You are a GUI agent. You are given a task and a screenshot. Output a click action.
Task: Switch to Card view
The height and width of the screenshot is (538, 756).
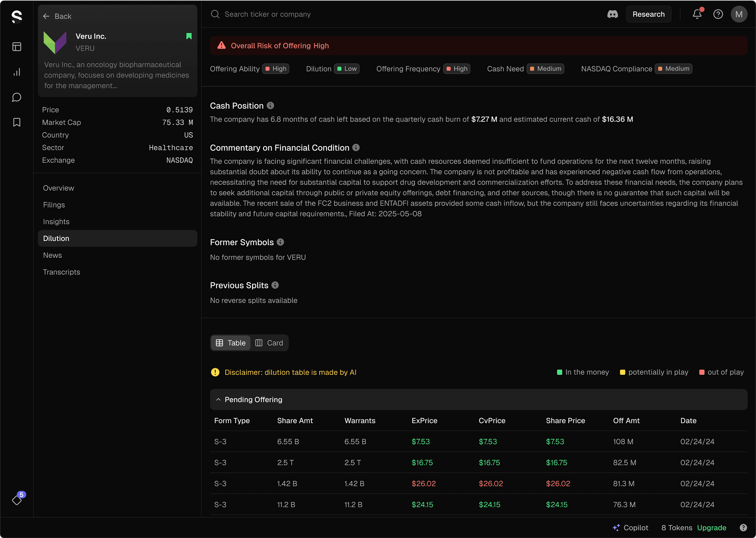click(x=269, y=343)
